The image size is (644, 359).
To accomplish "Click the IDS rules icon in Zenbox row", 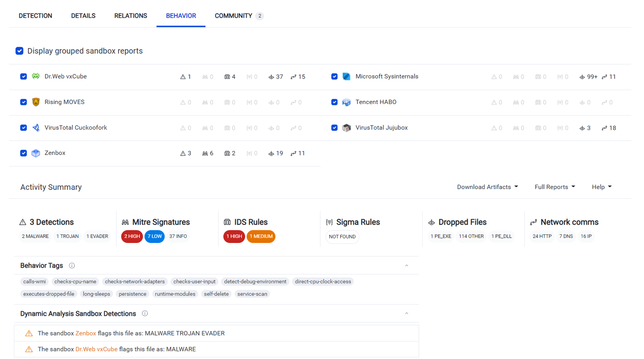I will [x=227, y=153].
